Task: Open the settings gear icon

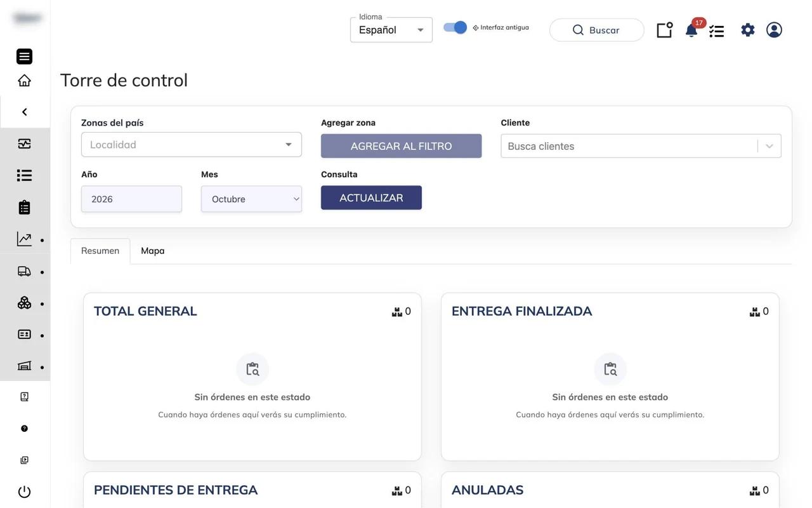Action: tap(748, 30)
